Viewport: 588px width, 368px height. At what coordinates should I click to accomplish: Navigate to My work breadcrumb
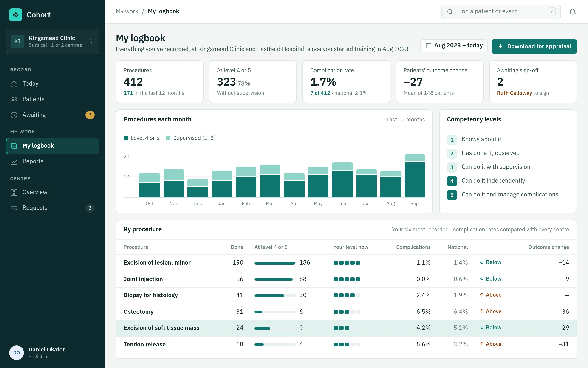coord(127,11)
